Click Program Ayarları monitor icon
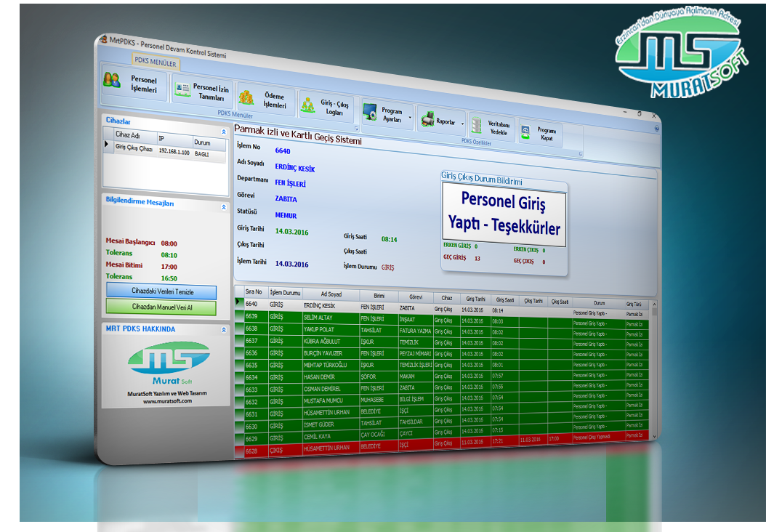 tap(370, 112)
